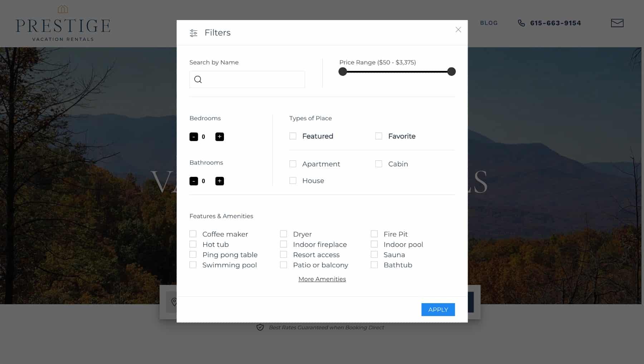Select the Indoor pool checkbox
This screenshot has width=644, height=364.
[374, 244]
